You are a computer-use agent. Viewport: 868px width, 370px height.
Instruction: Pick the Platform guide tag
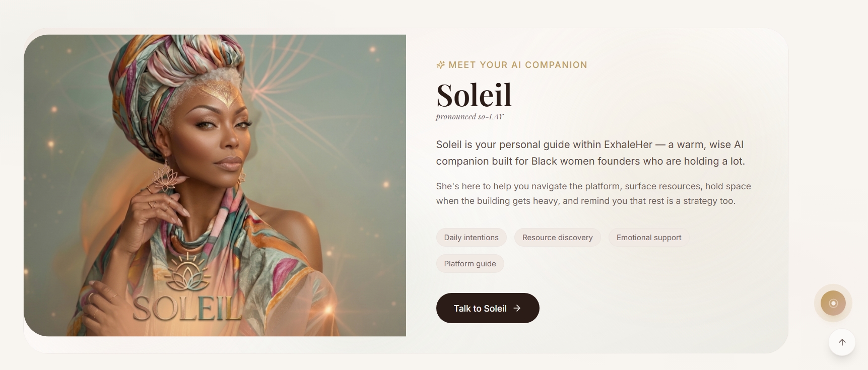click(470, 264)
